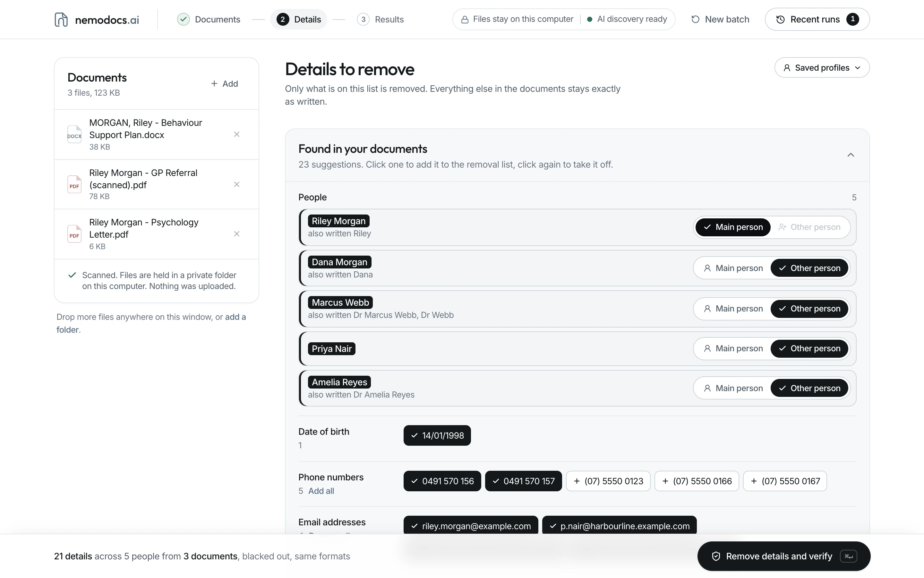The image size is (924, 578).
Task: Click the Recent runs count badge
Action: coord(852,19)
